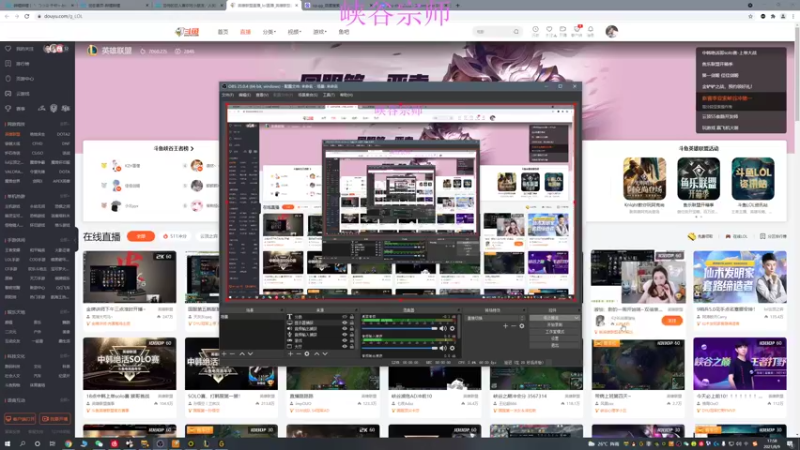Screen dimensions: 800x450
Task: Click 我要开播 button in sidebar bottom
Action: [x=55, y=419]
